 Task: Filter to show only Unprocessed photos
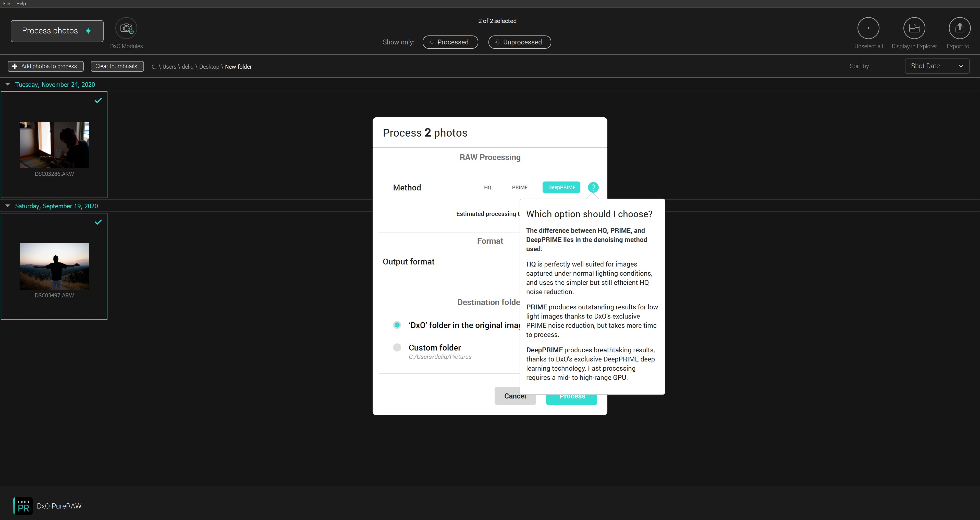coord(519,42)
